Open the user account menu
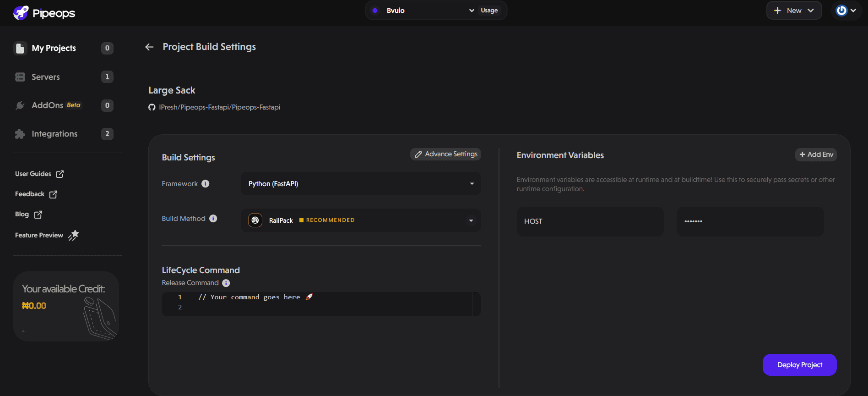The height and width of the screenshot is (396, 868). 846,11
